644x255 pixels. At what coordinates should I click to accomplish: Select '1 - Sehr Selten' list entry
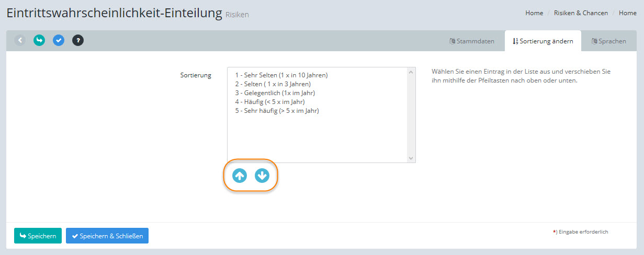(281, 75)
